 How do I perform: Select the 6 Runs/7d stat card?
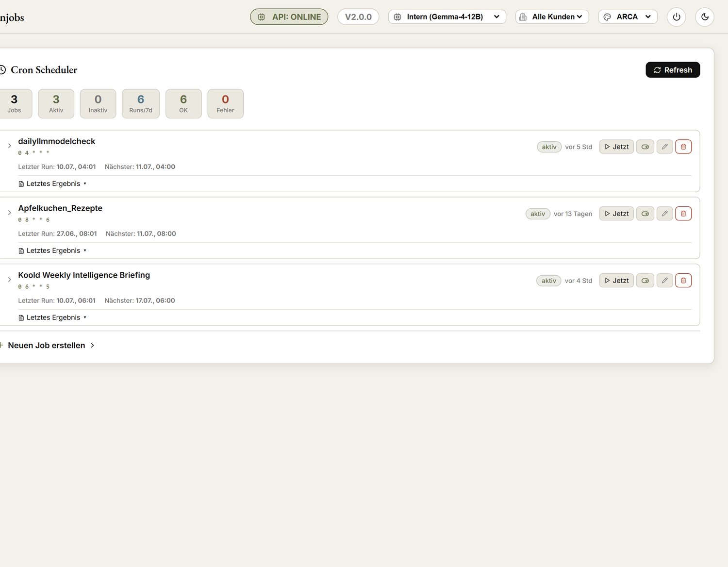click(141, 103)
